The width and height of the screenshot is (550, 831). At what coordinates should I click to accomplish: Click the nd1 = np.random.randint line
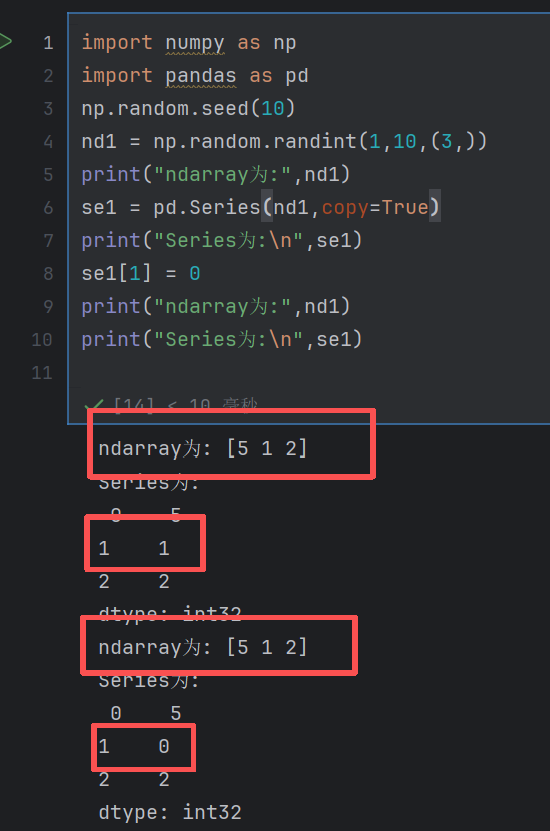point(284,142)
